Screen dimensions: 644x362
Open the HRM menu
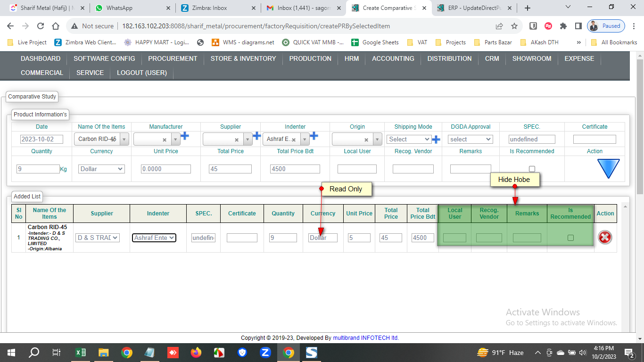pyautogui.click(x=352, y=58)
